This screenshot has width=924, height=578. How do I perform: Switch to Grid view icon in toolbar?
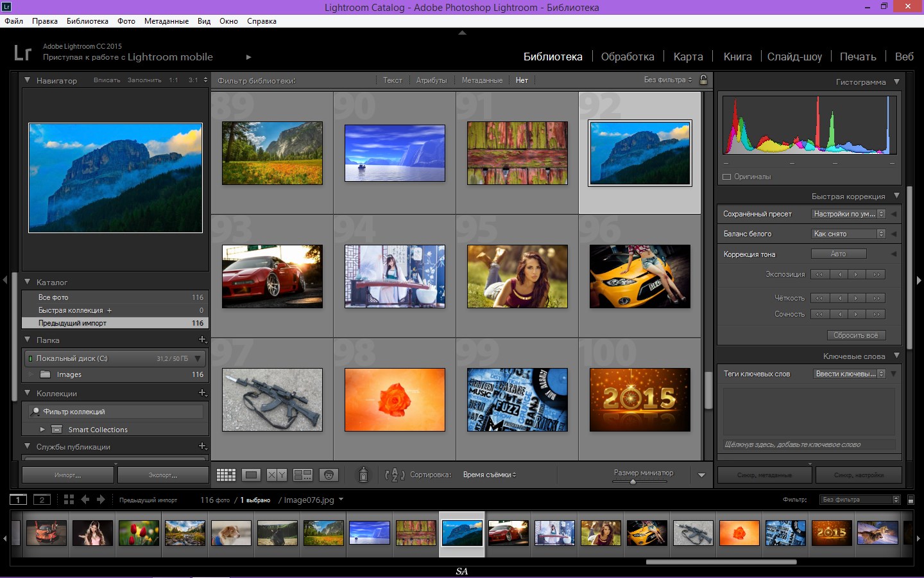pos(226,475)
